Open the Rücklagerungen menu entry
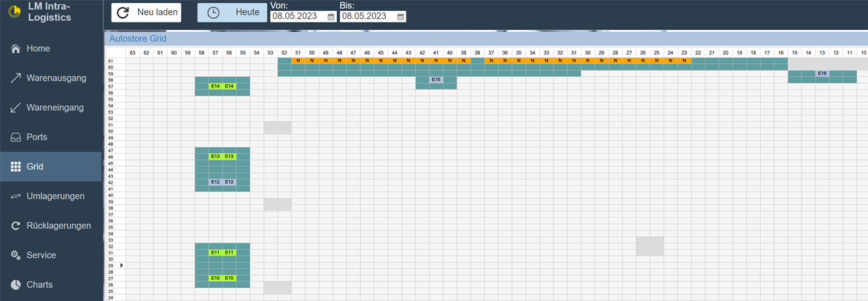 (51, 226)
